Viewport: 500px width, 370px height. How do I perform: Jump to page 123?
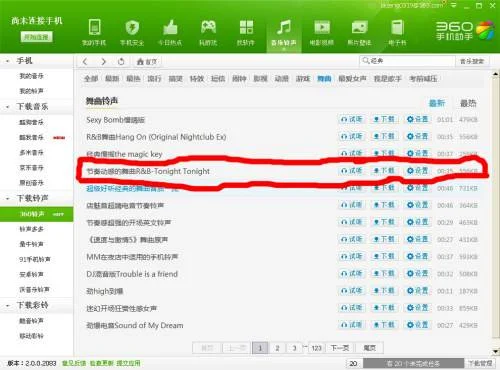click(316, 348)
